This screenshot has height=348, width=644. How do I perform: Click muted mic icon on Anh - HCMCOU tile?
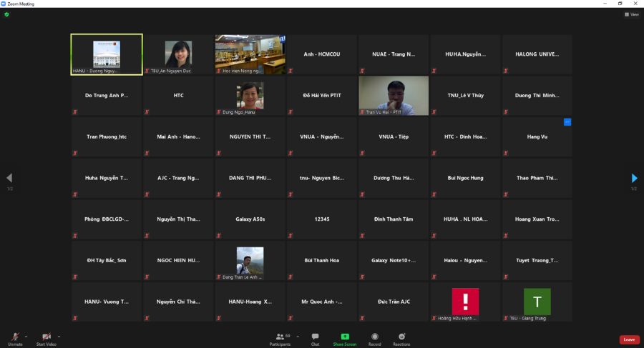click(291, 71)
